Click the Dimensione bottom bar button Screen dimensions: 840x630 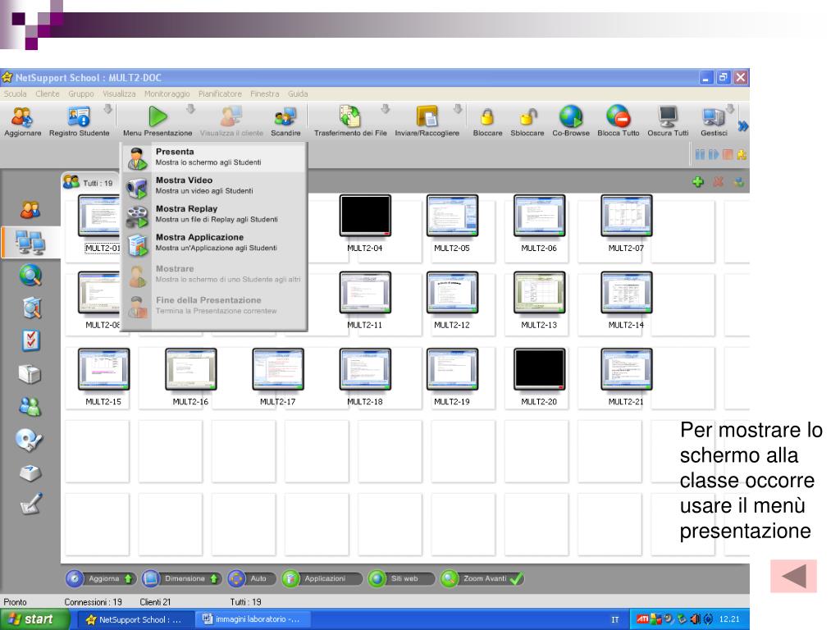pos(181,578)
